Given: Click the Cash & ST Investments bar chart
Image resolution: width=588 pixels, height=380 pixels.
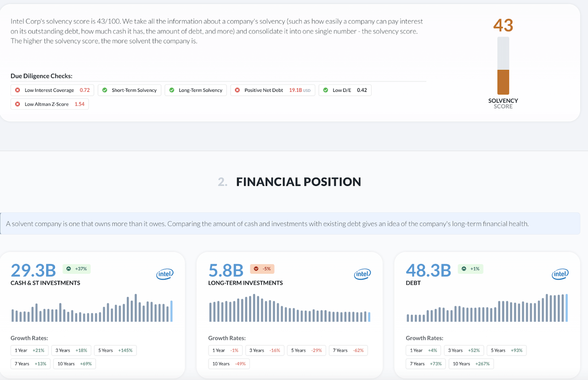Looking at the screenshot, I should point(92,308).
